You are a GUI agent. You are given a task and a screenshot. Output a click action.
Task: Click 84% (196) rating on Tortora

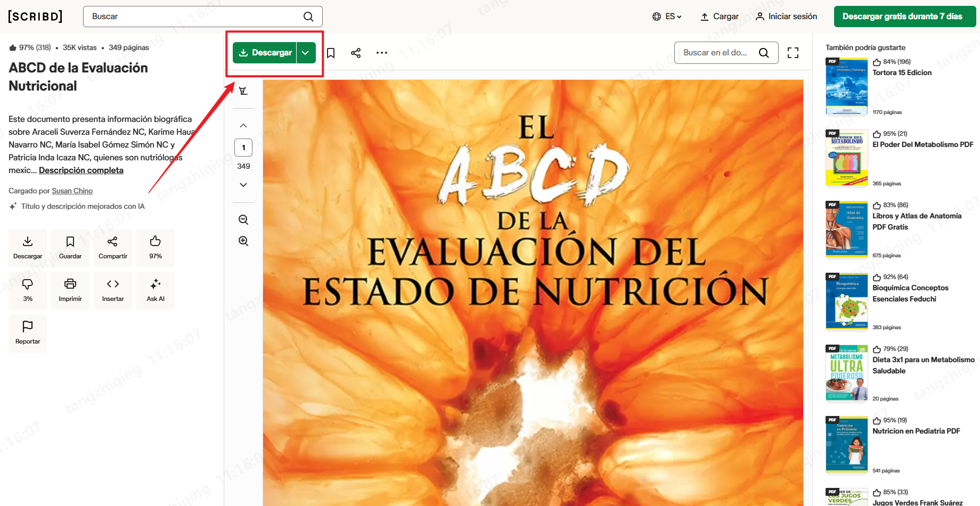pos(892,62)
